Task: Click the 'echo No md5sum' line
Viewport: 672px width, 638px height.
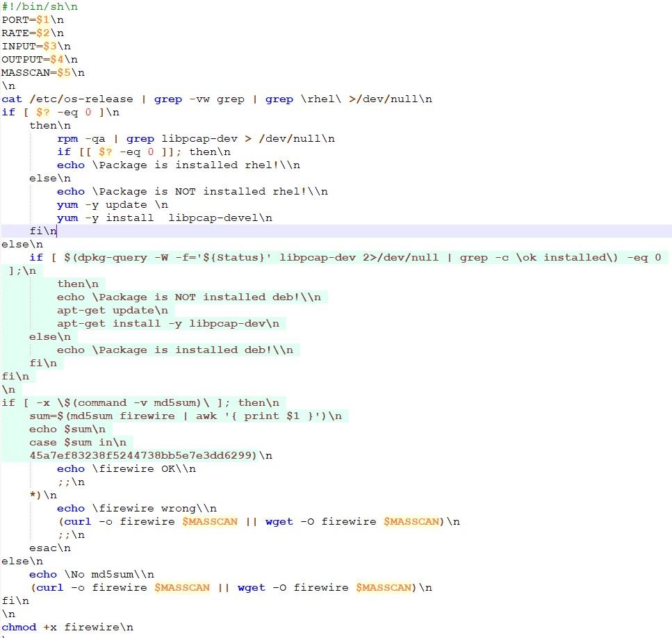Action: point(92,575)
